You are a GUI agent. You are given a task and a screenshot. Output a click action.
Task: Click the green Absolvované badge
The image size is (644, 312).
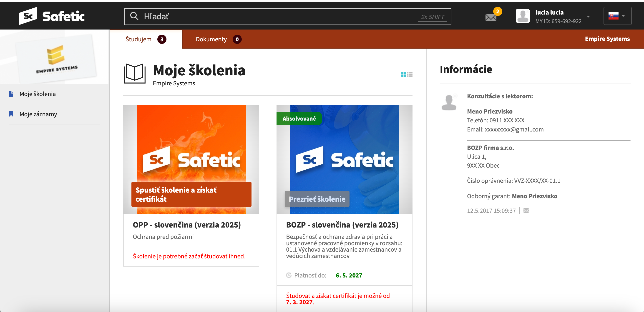click(299, 119)
